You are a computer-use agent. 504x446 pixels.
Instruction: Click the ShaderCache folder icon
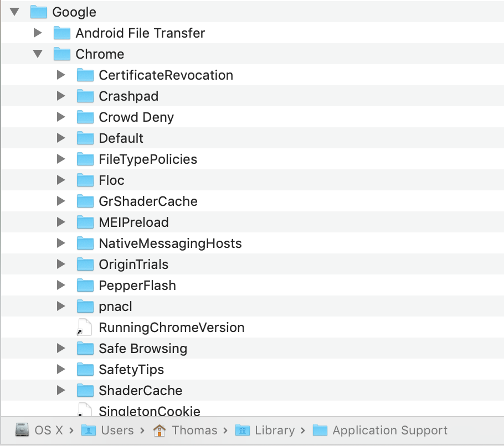[x=85, y=391]
